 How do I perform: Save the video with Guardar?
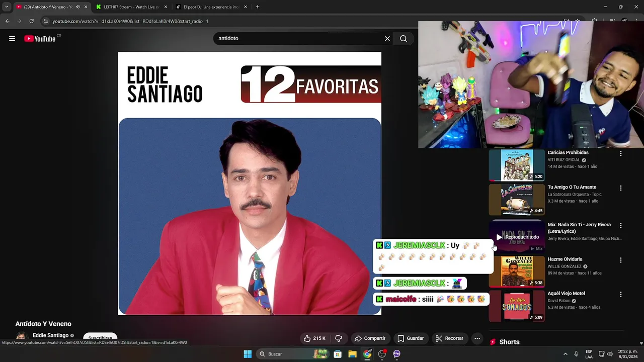(x=411, y=338)
